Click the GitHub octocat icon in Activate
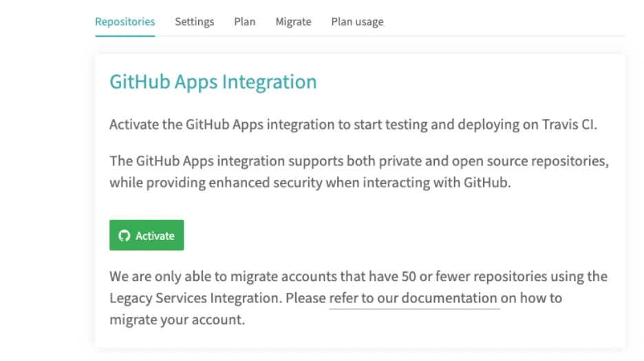This screenshot has height=361, width=644. point(124,236)
